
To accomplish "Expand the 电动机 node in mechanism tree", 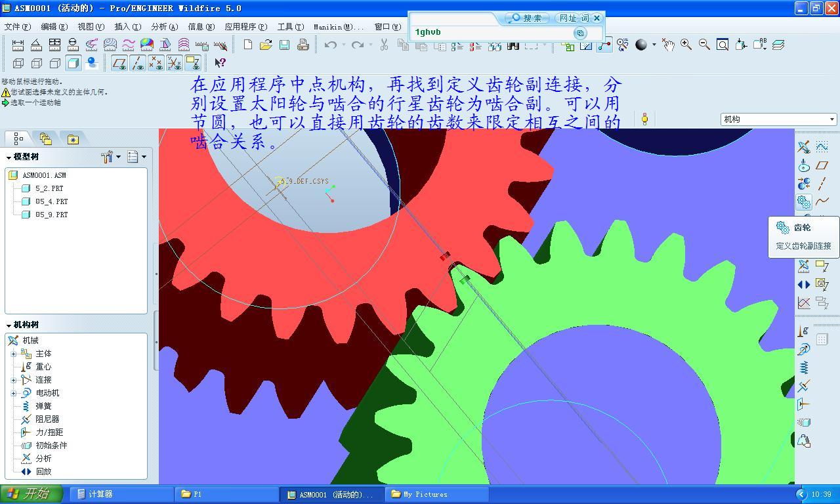I will click(x=14, y=393).
